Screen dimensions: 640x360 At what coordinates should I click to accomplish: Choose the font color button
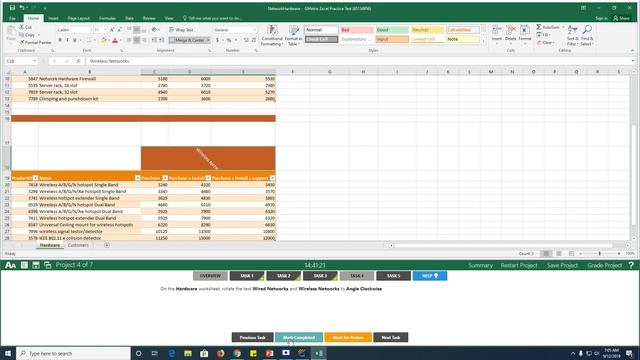coord(115,40)
